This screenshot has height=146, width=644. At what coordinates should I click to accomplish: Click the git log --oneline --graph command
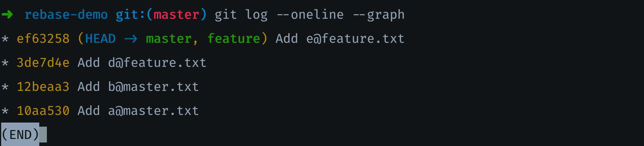310,15
